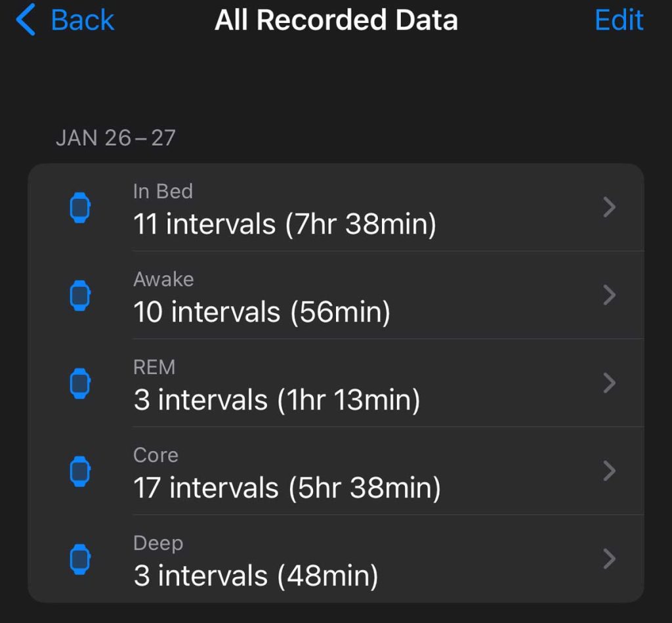Select Awake 10 intervals (56min) entry
The width and height of the screenshot is (672, 623).
pos(262,312)
